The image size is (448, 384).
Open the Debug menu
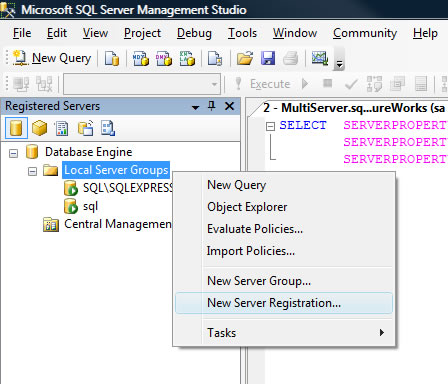coord(194,33)
